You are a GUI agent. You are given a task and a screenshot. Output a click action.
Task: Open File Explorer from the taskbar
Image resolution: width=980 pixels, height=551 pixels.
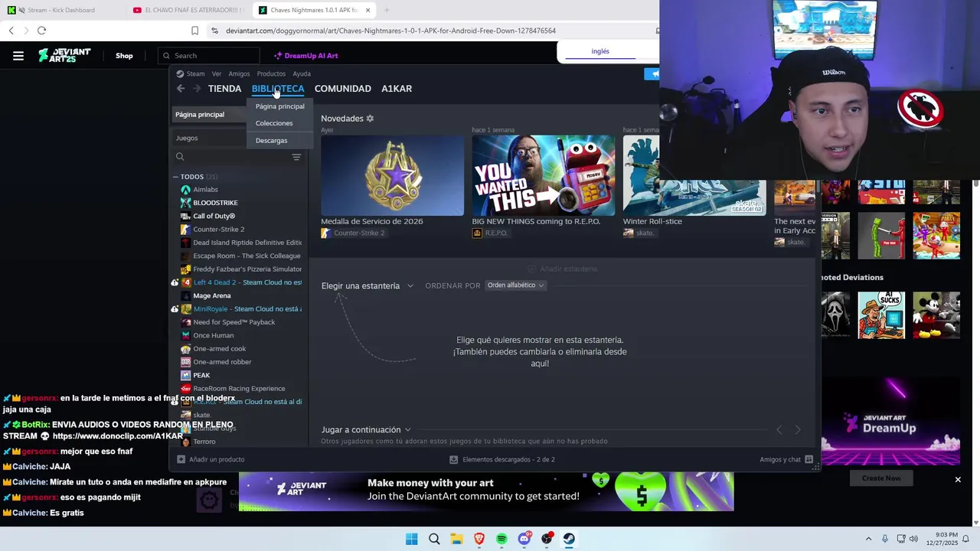coord(456,539)
